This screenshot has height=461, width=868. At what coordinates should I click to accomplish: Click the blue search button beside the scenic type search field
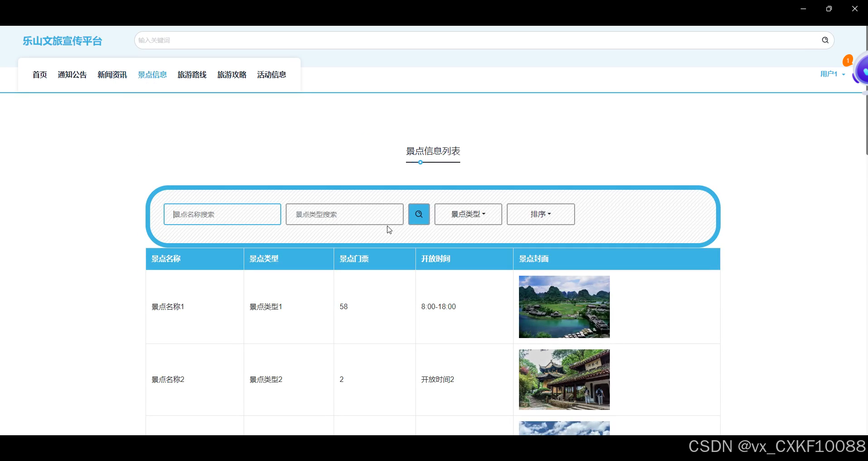419,214
